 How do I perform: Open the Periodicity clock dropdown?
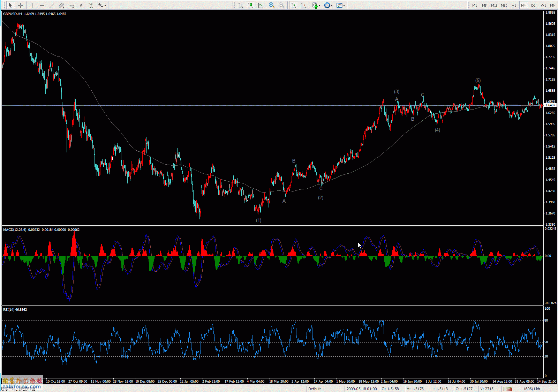point(328,5)
